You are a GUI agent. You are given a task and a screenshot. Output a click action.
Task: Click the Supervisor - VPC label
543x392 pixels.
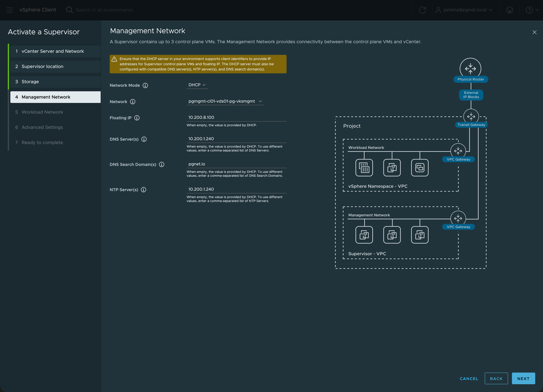pyautogui.click(x=367, y=254)
